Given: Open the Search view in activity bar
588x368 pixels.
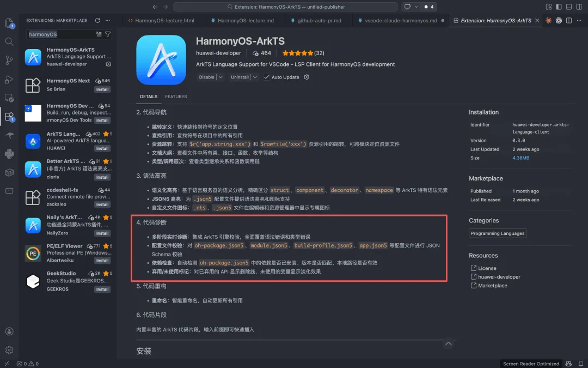Looking at the screenshot, I should pyautogui.click(x=9, y=41).
